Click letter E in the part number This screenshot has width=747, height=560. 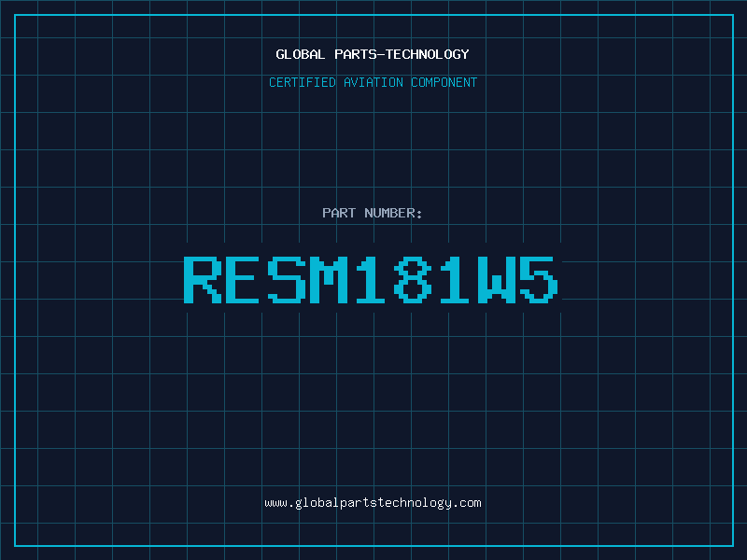pyautogui.click(x=242, y=280)
